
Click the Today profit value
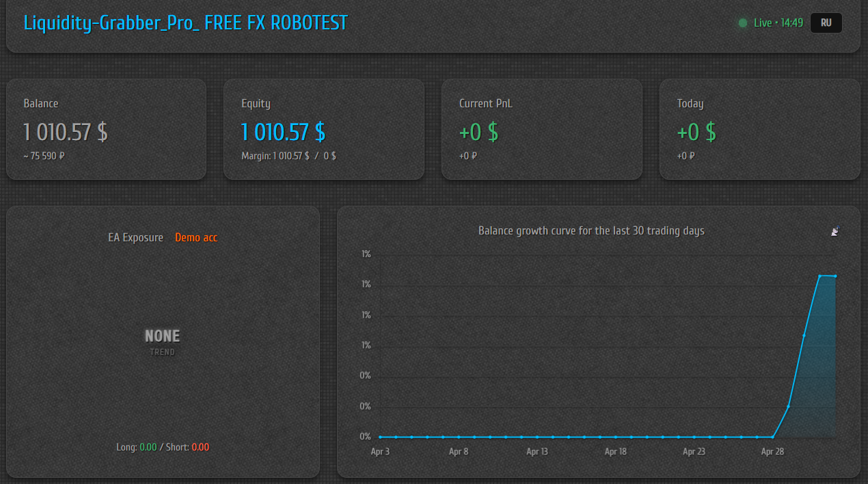696,131
